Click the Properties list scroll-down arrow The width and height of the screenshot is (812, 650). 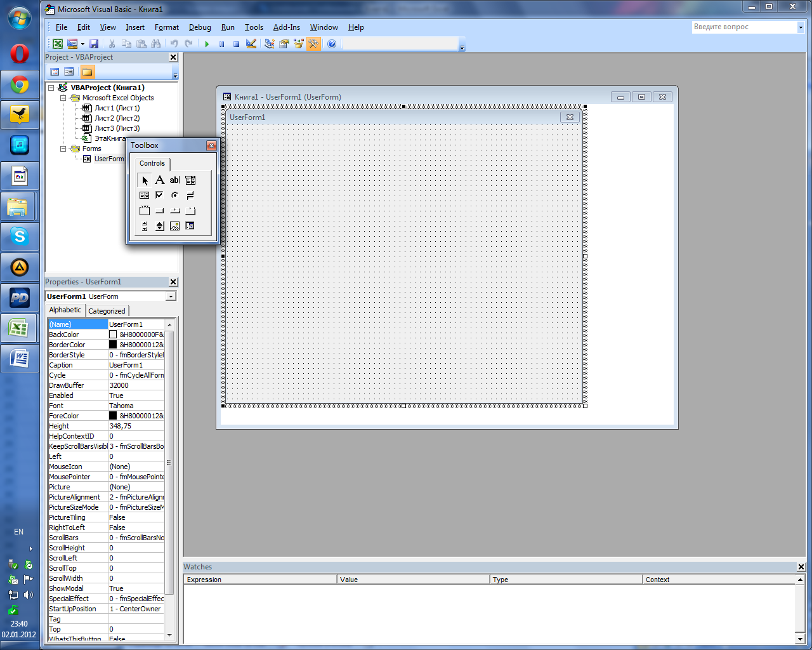click(x=169, y=635)
